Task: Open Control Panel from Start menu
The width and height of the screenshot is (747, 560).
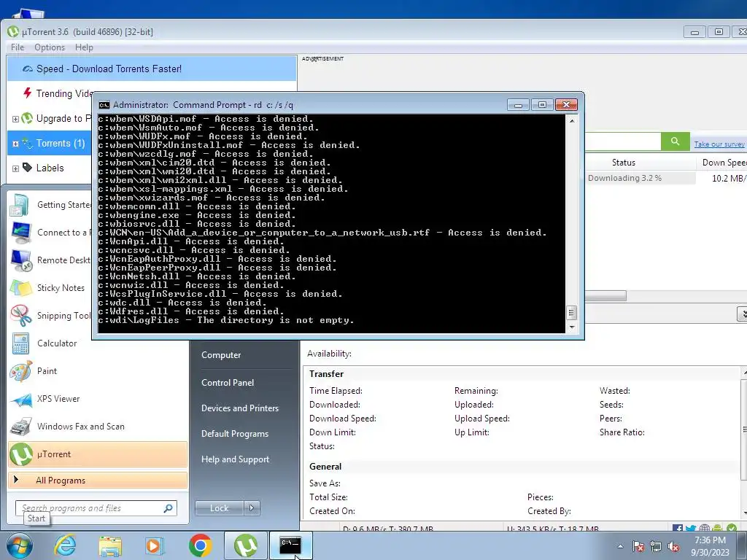Action: coord(228,382)
